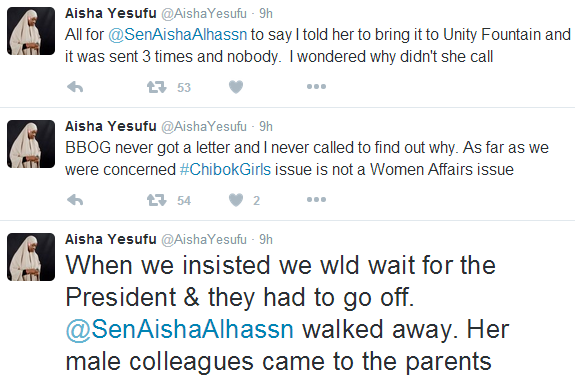The width and height of the screenshot is (575, 384).
Task: Like the Unity Fountain tweet
Action: click(236, 87)
